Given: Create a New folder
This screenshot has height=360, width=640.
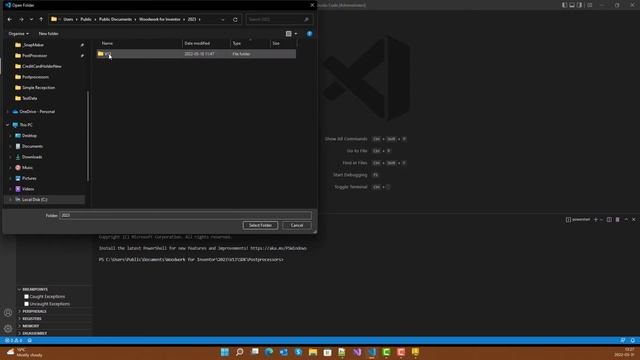Looking at the screenshot, I should pos(48,33).
